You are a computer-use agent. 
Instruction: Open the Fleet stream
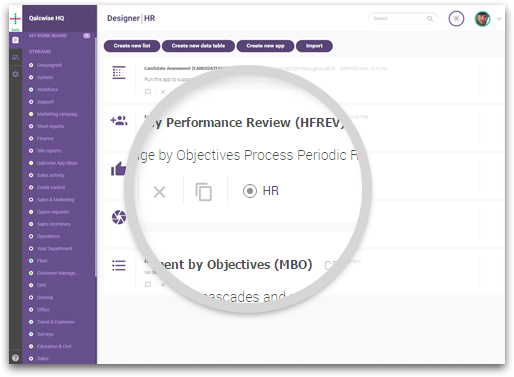(x=42, y=261)
